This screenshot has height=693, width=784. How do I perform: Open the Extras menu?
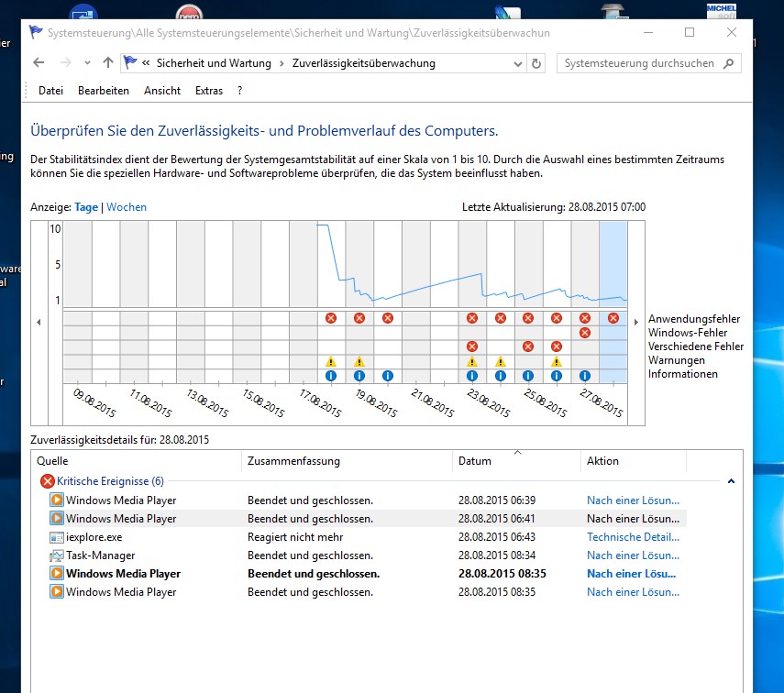209,91
